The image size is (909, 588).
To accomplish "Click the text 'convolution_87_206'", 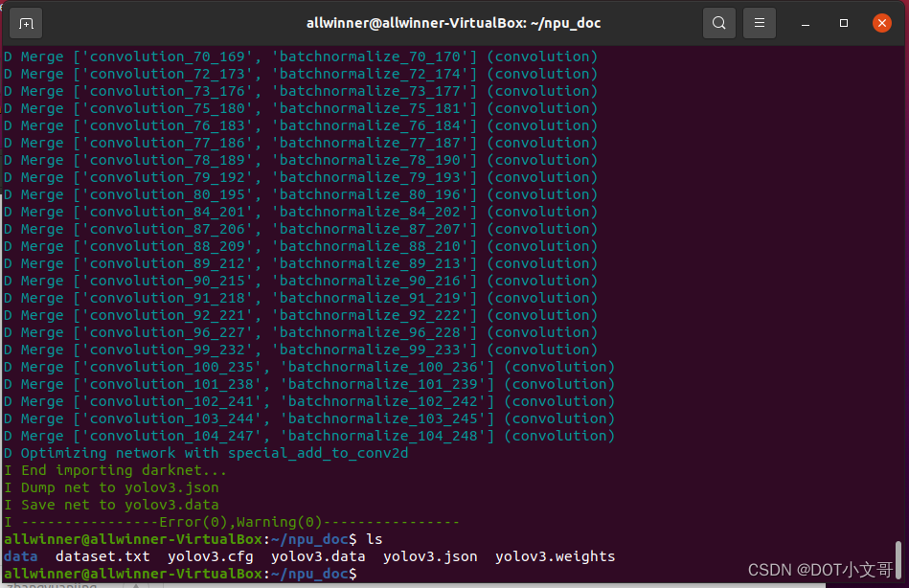I will pyautogui.click(x=167, y=229).
